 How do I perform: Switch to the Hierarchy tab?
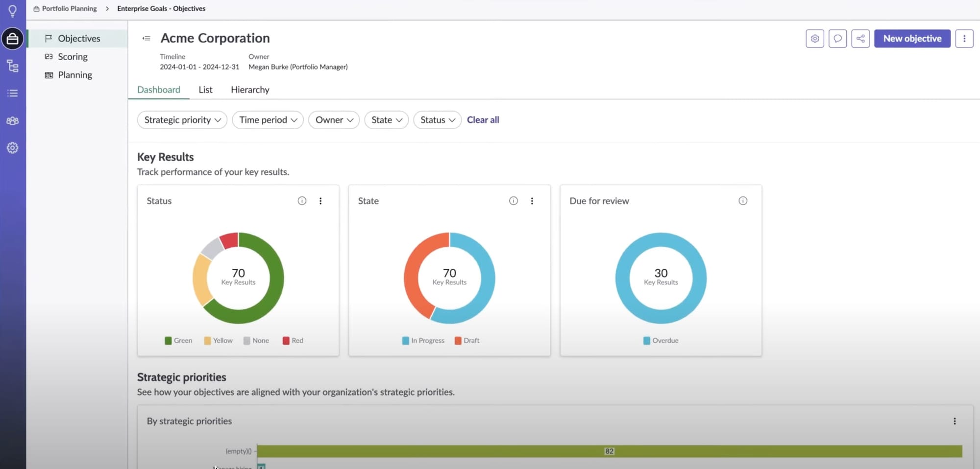pyautogui.click(x=250, y=90)
